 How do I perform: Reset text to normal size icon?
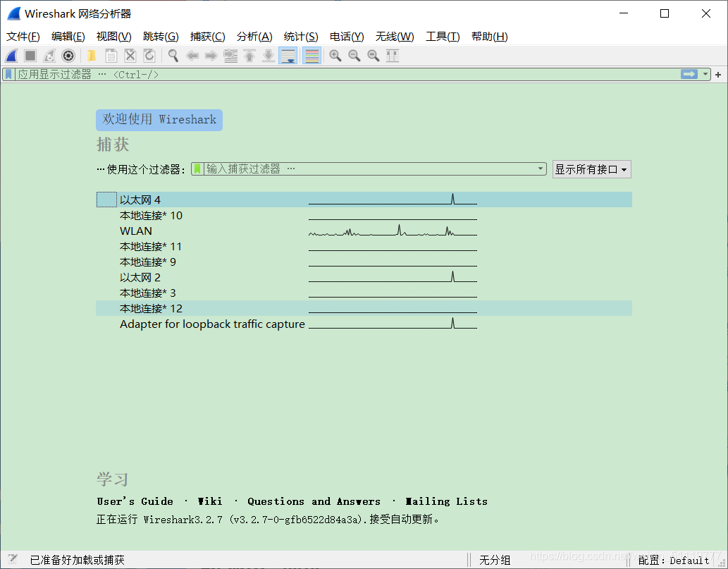coord(374,56)
